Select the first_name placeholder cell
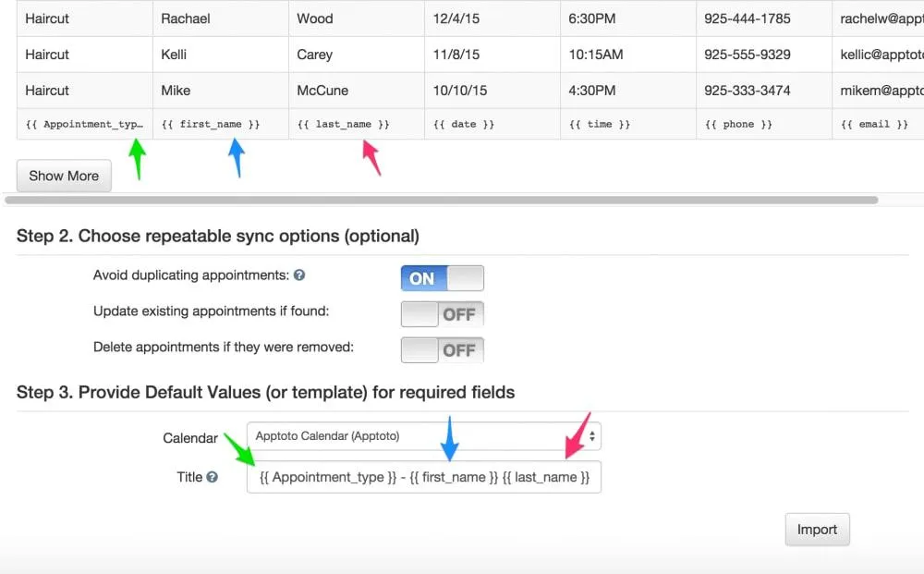The height and width of the screenshot is (574, 924). pyautogui.click(x=222, y=123)
